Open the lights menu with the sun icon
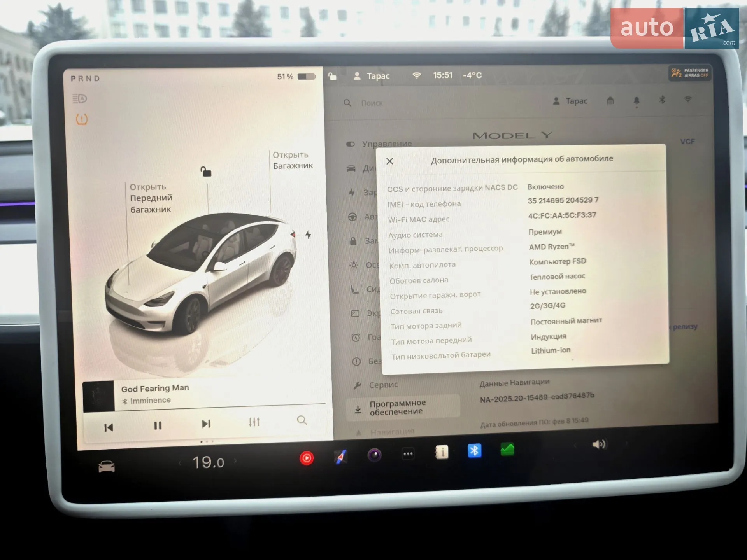747x560 pixels. click(354, 265)
